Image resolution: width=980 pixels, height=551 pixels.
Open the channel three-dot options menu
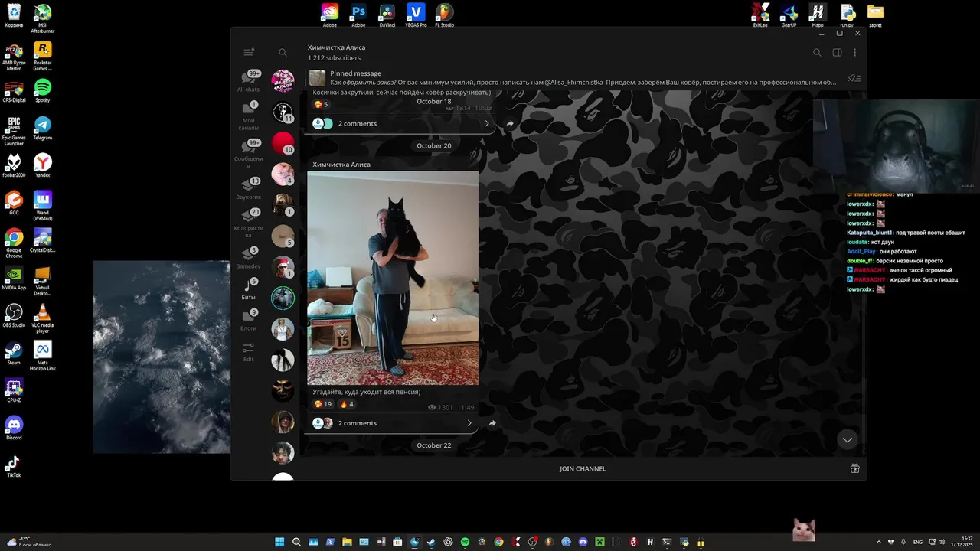coord(854,53)
